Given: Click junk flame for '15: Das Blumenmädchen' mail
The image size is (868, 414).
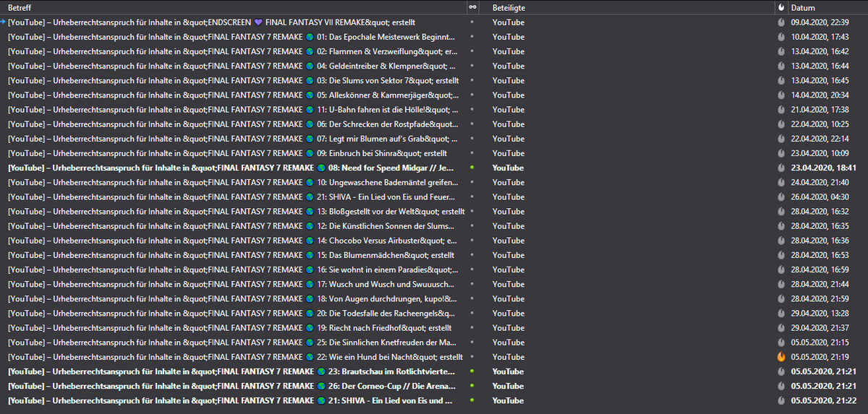Looking at the screenshot, I should pyautogui.click(x=781, y=255).
